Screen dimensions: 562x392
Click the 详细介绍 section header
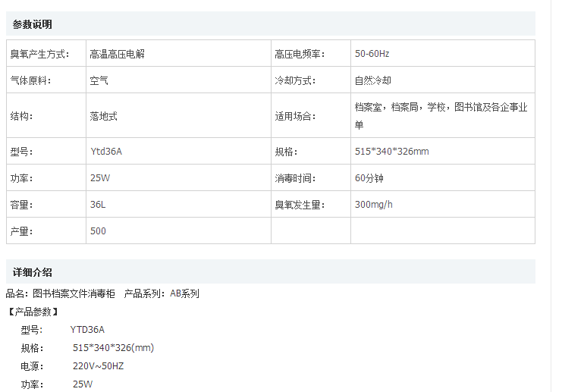33,272
